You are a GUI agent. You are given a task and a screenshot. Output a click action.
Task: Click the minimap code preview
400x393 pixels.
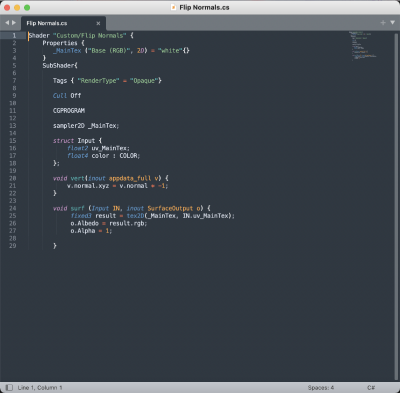[363, 46]
